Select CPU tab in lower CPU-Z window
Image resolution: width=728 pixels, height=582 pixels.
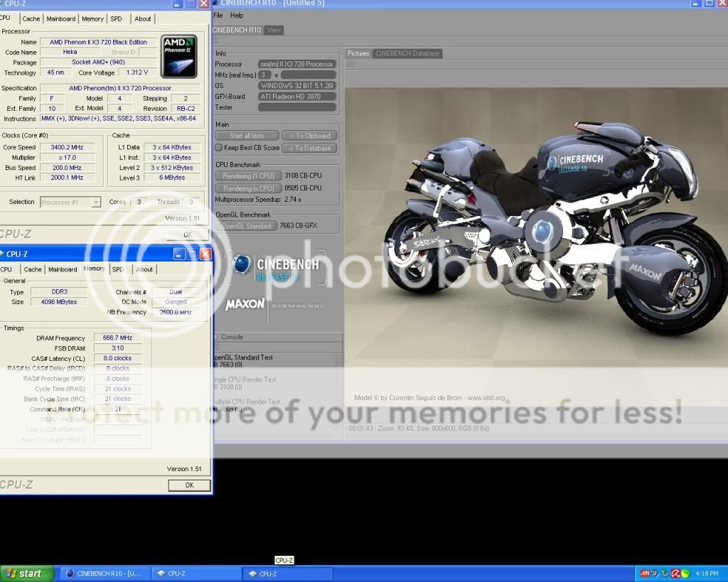point(6,269)
